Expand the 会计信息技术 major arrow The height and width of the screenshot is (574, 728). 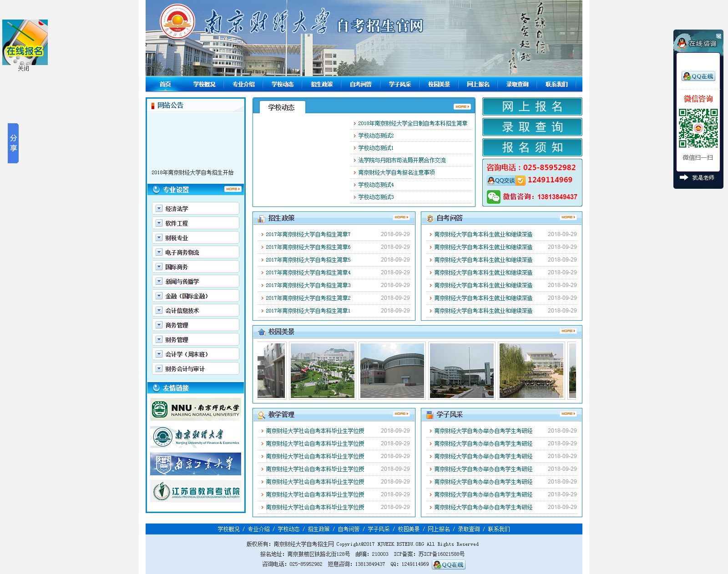click(x=159, y=310)
